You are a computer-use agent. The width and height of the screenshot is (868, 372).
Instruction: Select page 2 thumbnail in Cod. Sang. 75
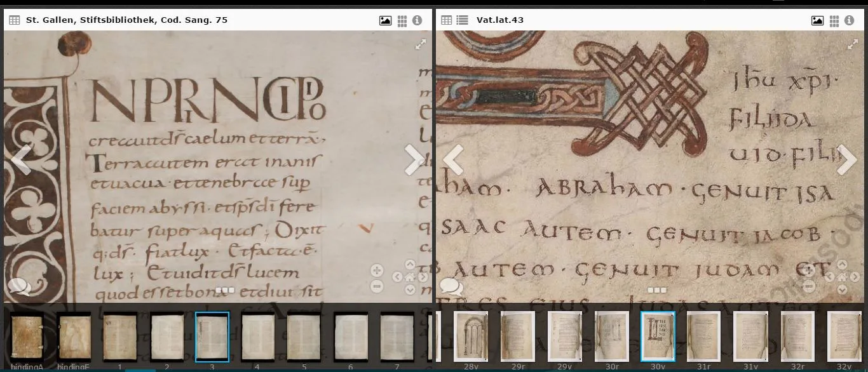[x=166, y=337]
